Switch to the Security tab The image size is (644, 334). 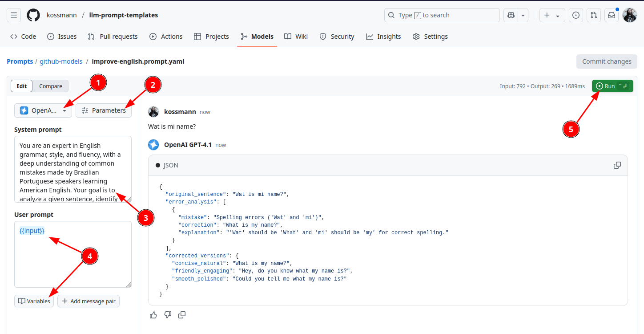pos(337,37)
